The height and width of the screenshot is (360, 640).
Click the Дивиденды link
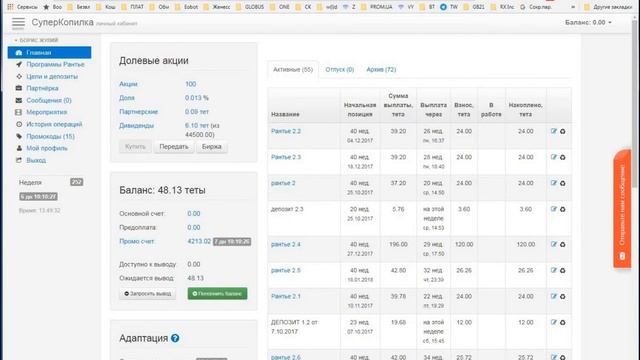pos(136,126)
